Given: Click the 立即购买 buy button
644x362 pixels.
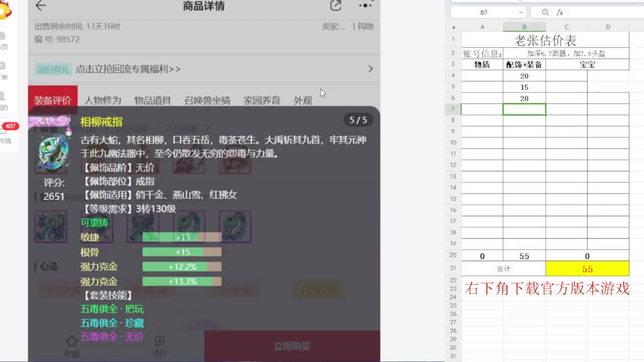Looking at the screenshot, I should (x=292, y=346).
